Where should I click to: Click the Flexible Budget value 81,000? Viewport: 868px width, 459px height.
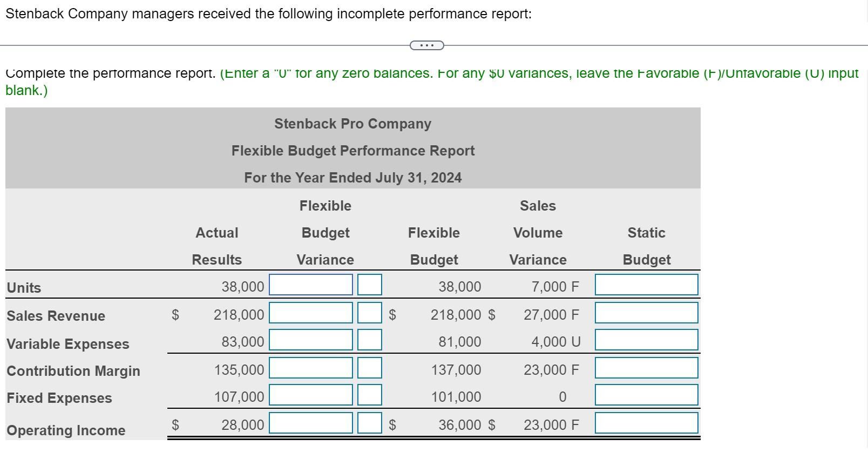click(x=459, y=341)
